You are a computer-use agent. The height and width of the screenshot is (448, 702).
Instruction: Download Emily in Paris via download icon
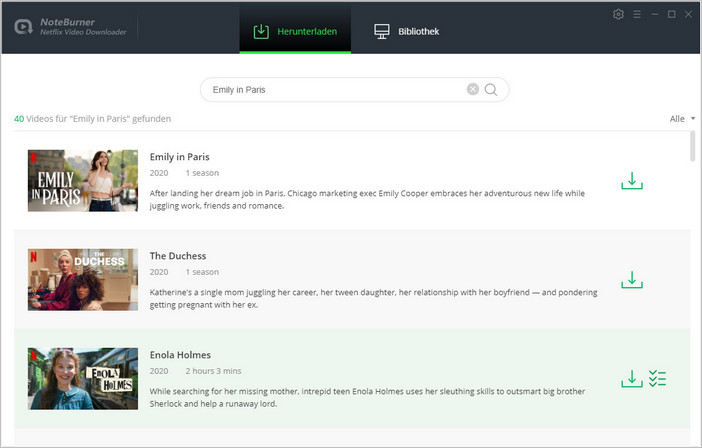632,181
